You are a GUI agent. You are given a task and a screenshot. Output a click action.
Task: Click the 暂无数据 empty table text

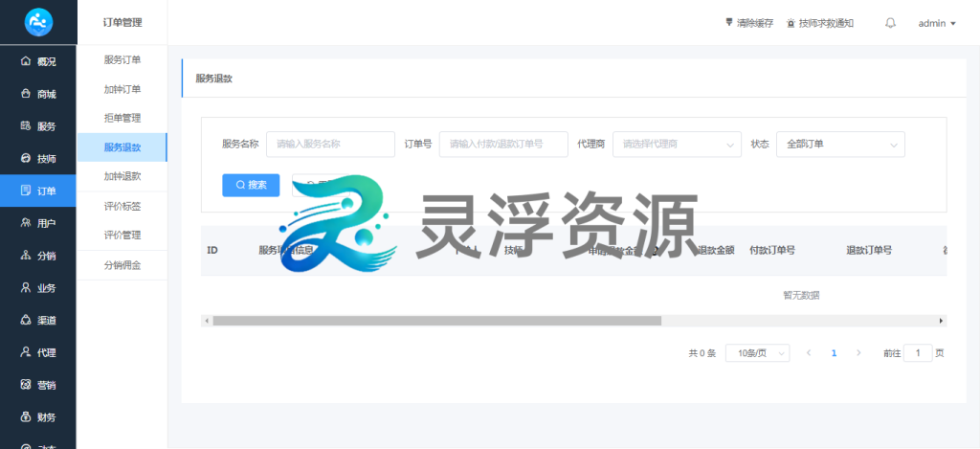801,295
